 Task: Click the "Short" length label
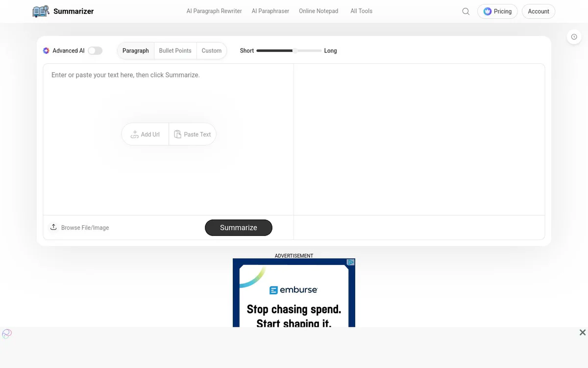click(247, 51)
